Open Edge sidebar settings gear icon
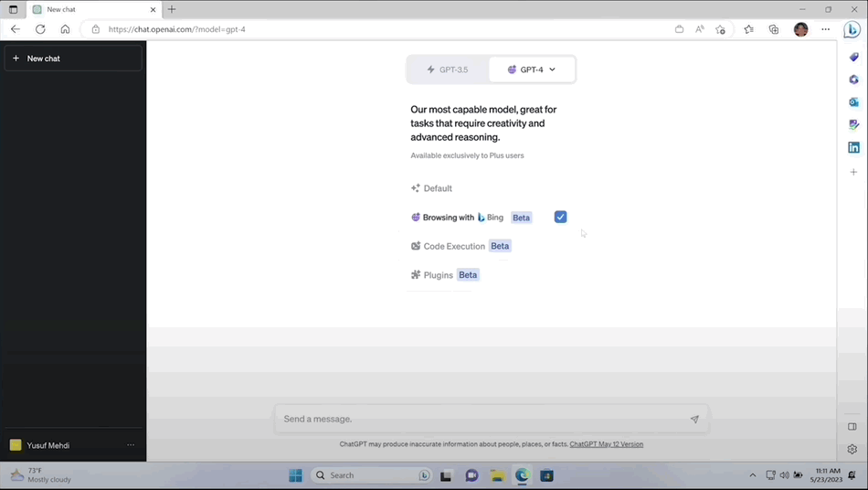Image resolution: width=868 pixels, height=490 pixels. 852,449
